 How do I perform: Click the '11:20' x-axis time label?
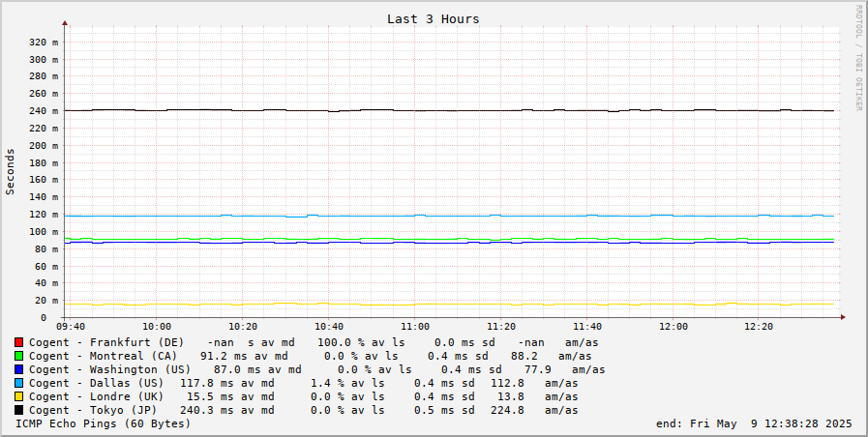point(501,327)
